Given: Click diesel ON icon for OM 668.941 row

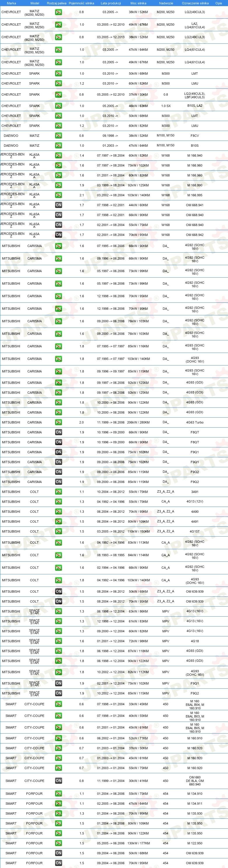Looking at the screenshot, I should pyautogui.click(x=59, y=205).
